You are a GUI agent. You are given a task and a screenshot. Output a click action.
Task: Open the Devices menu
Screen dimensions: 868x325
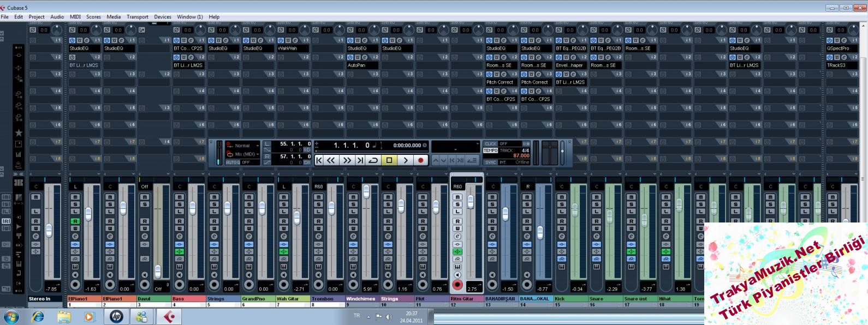point(162,17)
